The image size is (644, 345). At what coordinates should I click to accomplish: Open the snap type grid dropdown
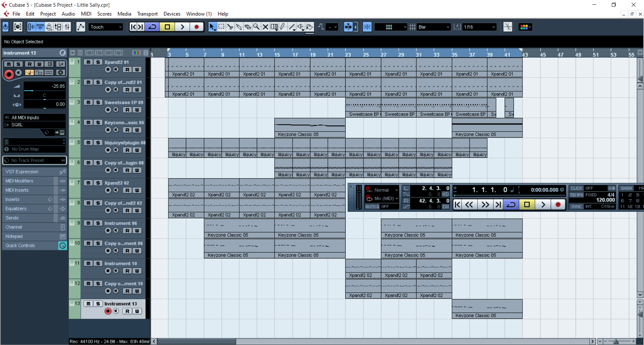point(391,27)
